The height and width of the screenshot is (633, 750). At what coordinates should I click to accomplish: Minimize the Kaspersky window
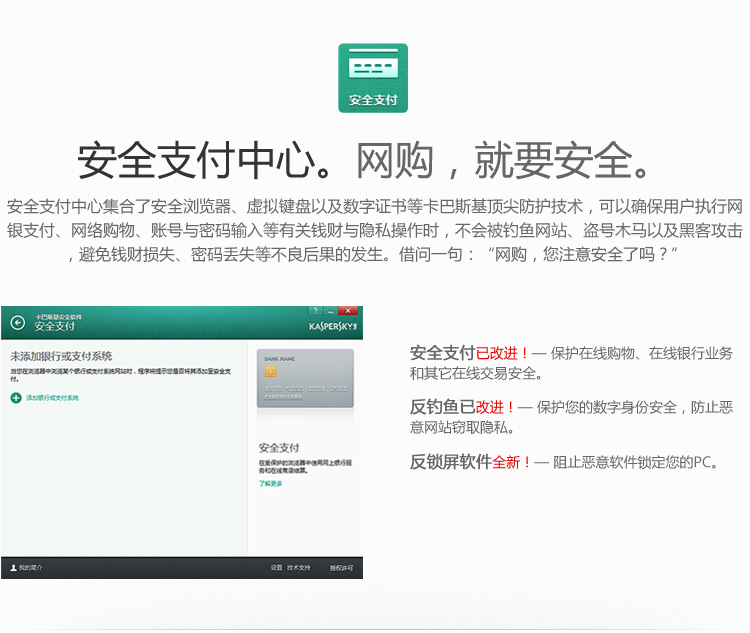tap(330, 311)
